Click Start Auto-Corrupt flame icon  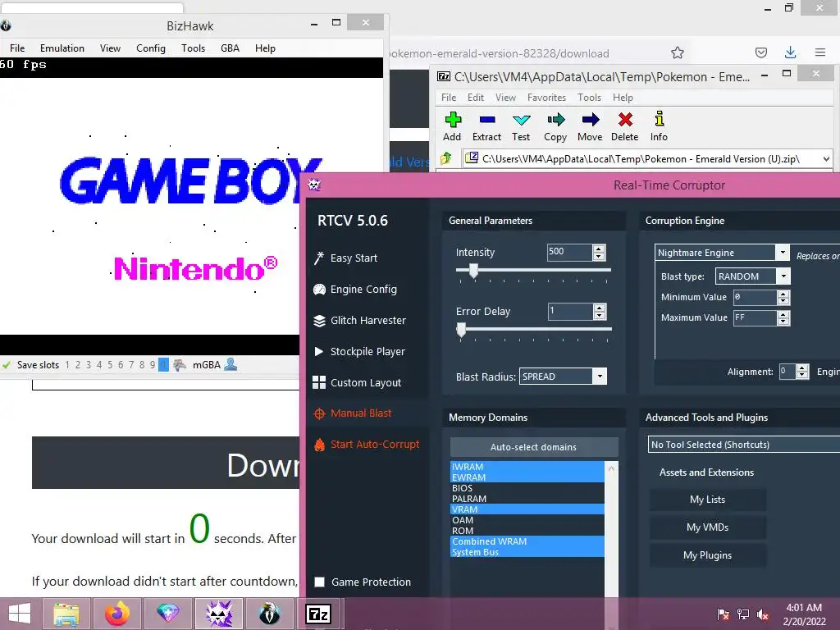(x=319, y=444)
